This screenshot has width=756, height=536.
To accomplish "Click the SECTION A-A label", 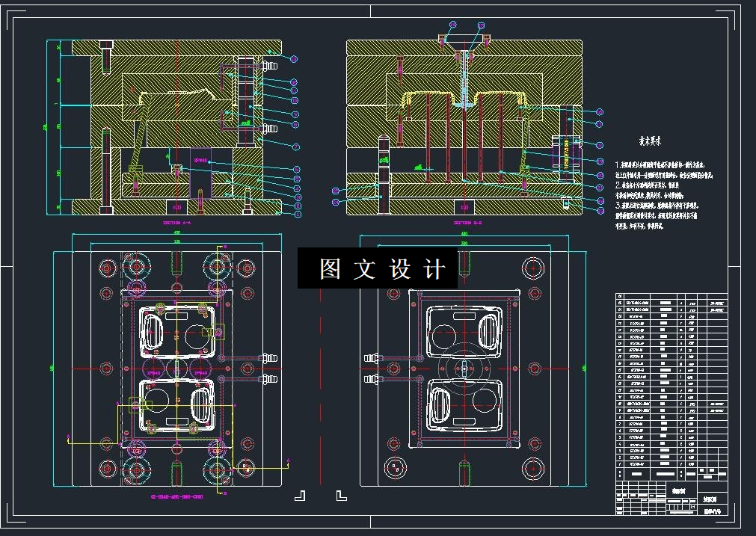I will coord(177,224).
